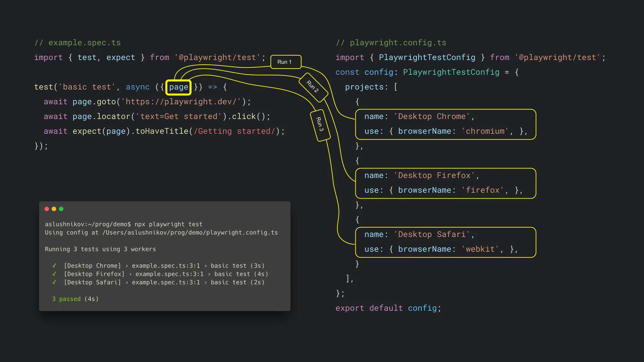Click the browserName: 'firefox' line
The image size is (644, 362).
coord(444,190)
